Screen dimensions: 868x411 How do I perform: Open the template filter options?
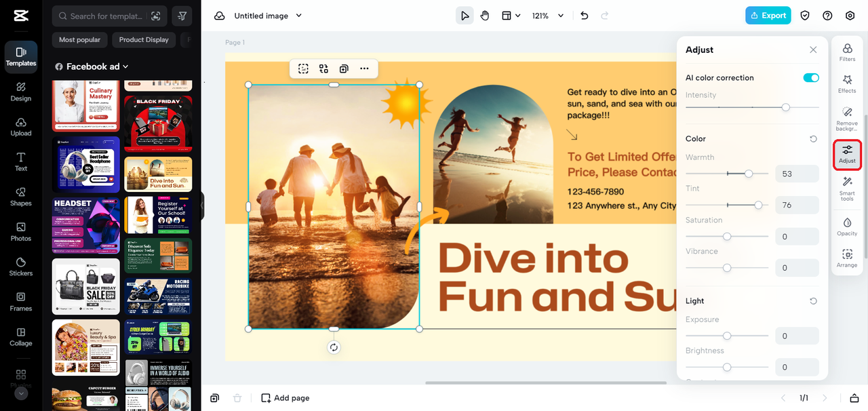[182, 16]
